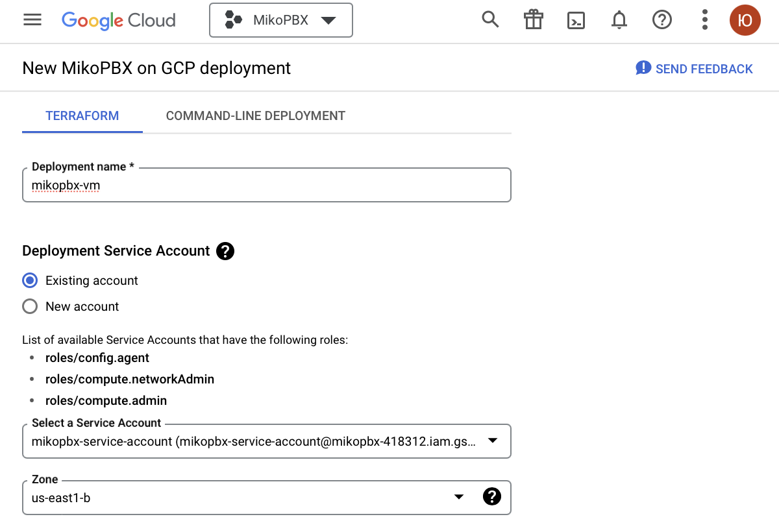Select the New account radio button

click(x=30, y=306)
